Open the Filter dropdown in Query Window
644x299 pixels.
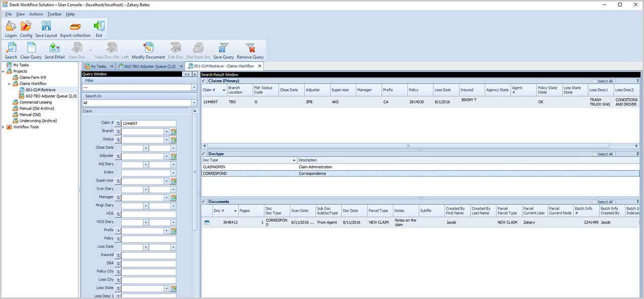point(194,88)
